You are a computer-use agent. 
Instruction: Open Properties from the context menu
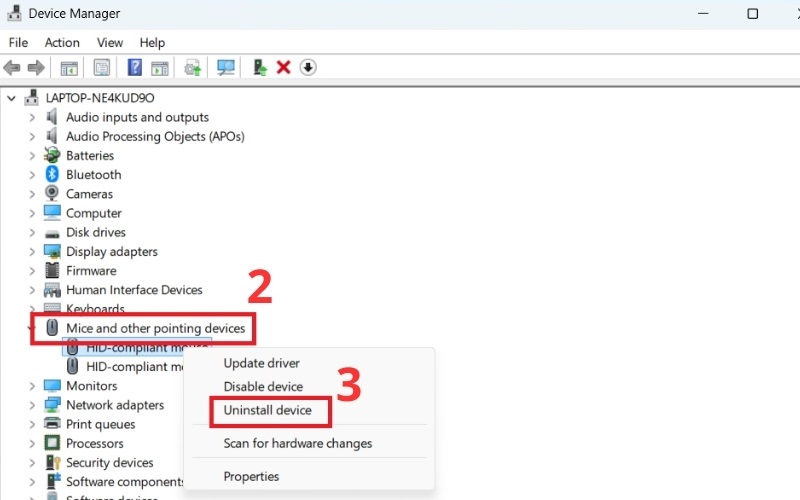[x=251, y=476]
